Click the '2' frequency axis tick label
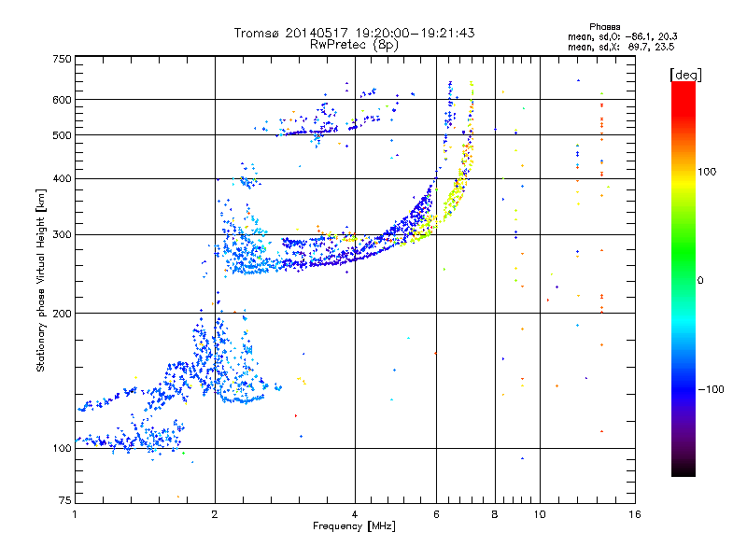Image resolution: width=747 pixels, height=560 pixels. click(x=215, y=514)
